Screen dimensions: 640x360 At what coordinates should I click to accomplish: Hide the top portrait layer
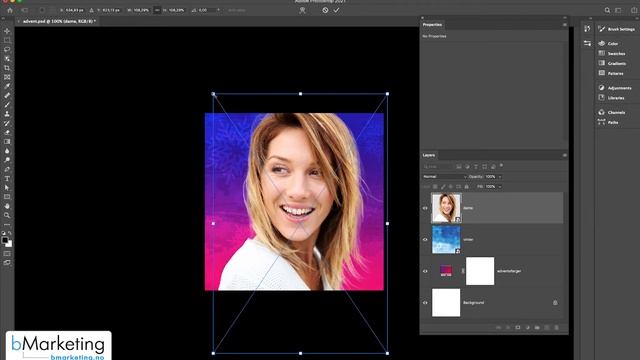425,208
